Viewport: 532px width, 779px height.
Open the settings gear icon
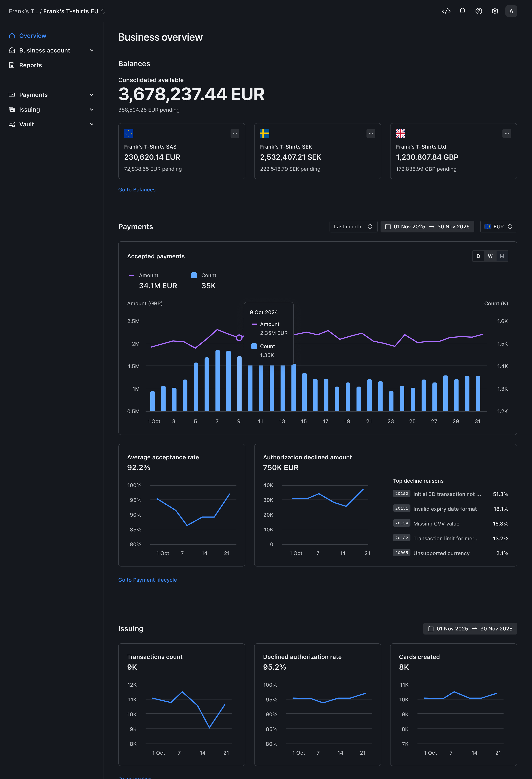pos(495,11)
